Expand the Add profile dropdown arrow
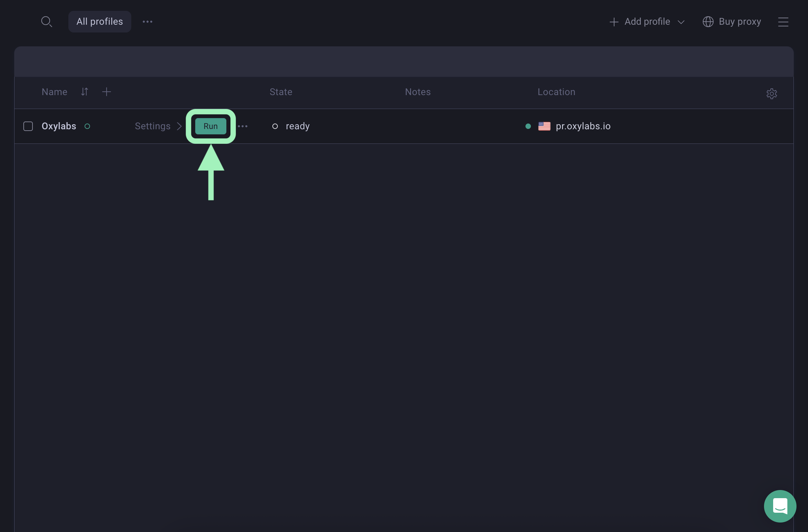The width and height of the screenshot is (808, 532). point(681,22)
